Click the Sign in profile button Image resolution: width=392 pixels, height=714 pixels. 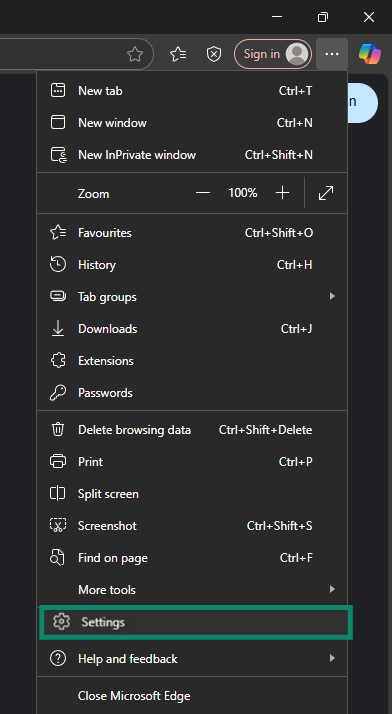tap(273, 54)
